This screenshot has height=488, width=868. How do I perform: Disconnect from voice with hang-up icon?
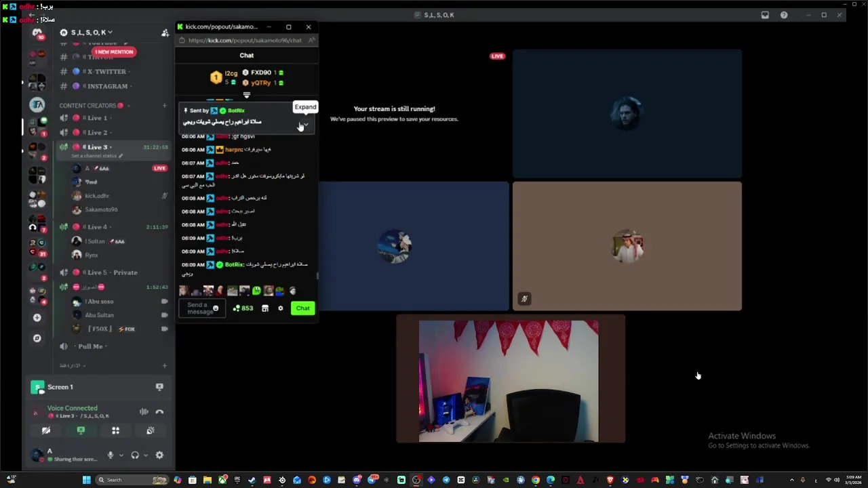coord(160,412)
